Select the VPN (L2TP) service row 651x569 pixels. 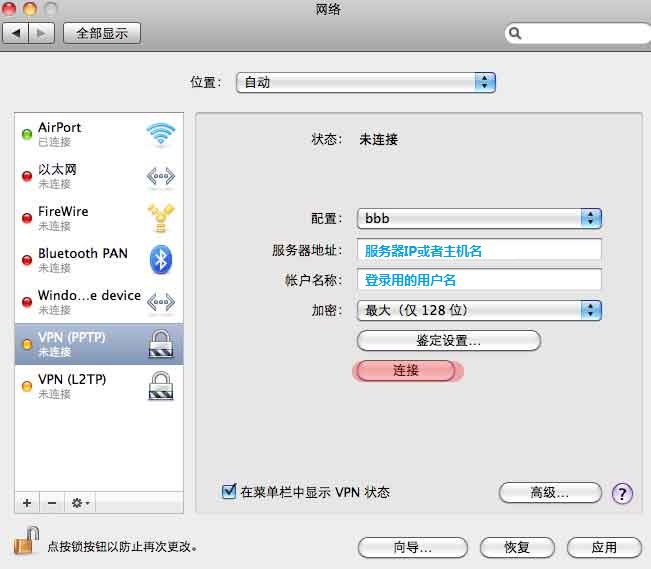point(99,386)
